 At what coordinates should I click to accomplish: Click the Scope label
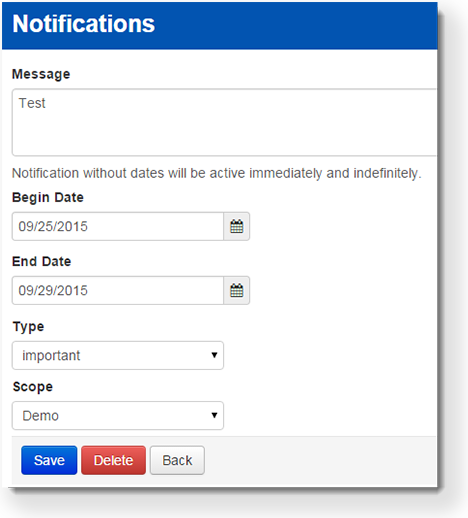click(33, 387)
